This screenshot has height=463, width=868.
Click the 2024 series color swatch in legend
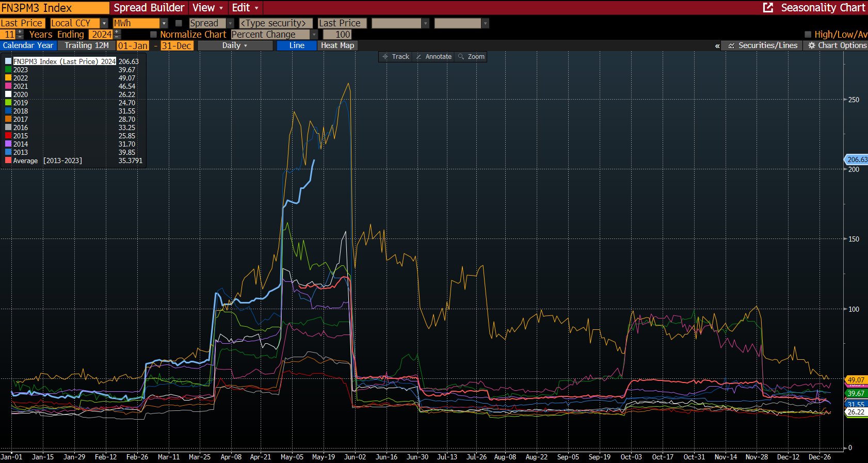tap(8, 61)
